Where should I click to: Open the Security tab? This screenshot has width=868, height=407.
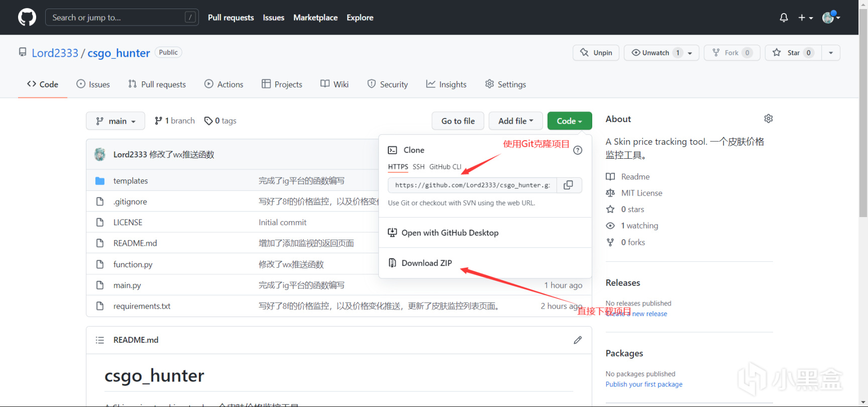click(x=387, y=84)
